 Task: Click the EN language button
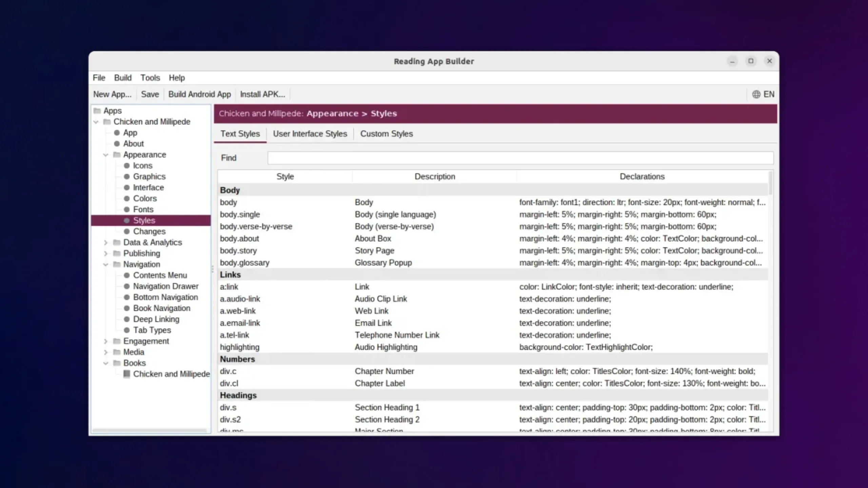(x=769, y=94)
